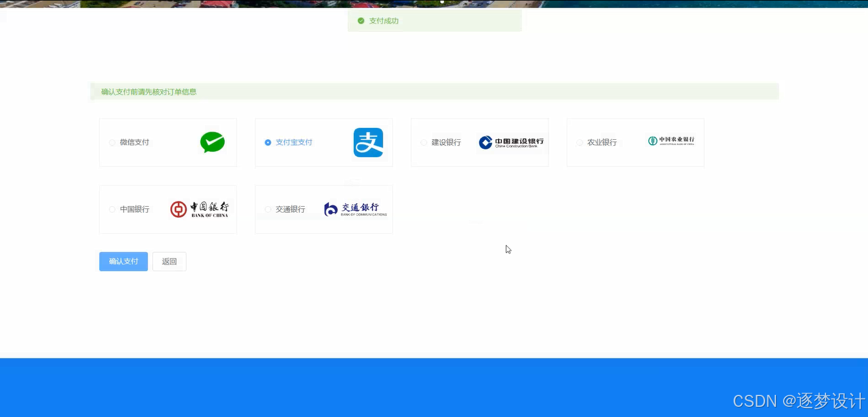Select the 农业银行 payment option
The width and height of the screenshot is (868, 417).
(x=579, y=142)
